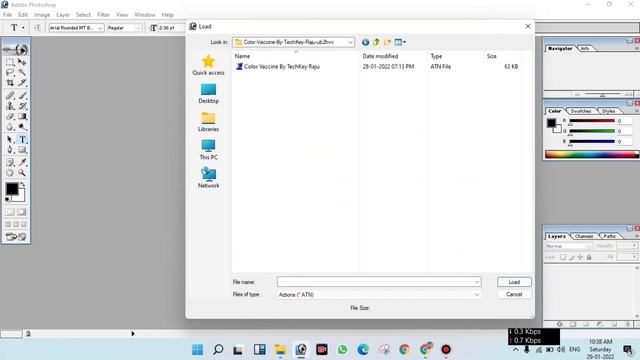The height and width of the screenshot is (360, 640).
Task: Select the Type tool in toolbox
Action: pyautogui.click(x=22, y=140)
